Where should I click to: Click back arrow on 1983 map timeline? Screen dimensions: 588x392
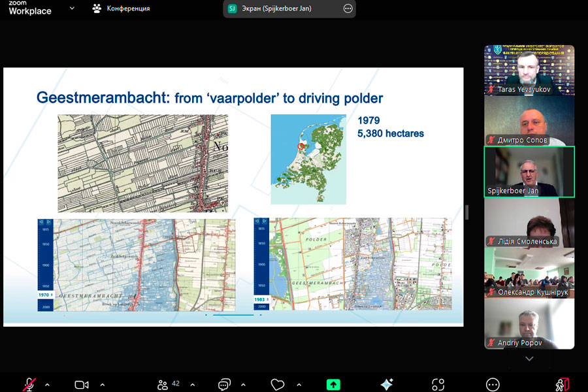point(257,221)
